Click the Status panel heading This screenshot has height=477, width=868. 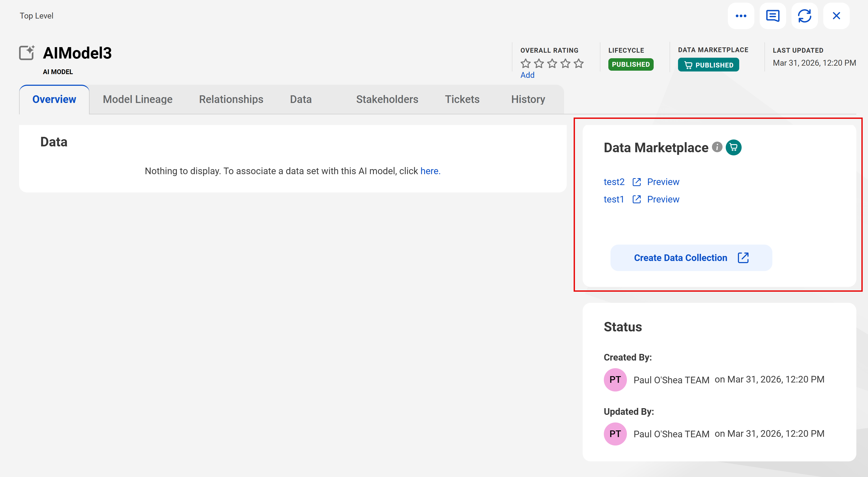623,327
